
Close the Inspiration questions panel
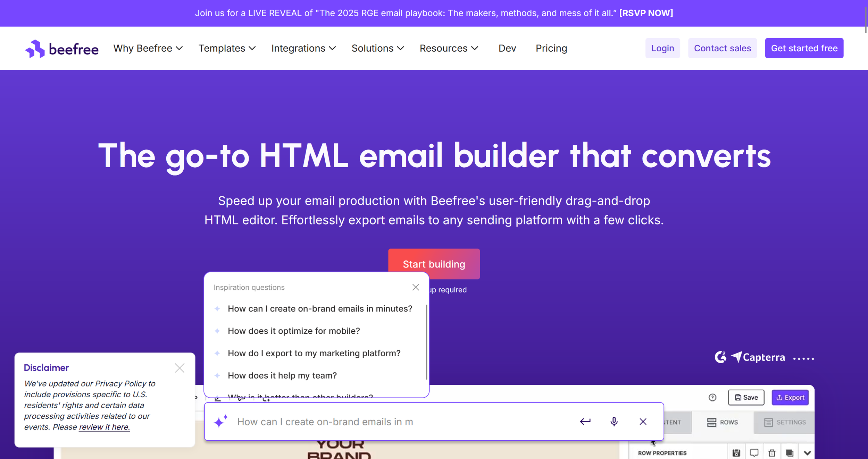416,287
